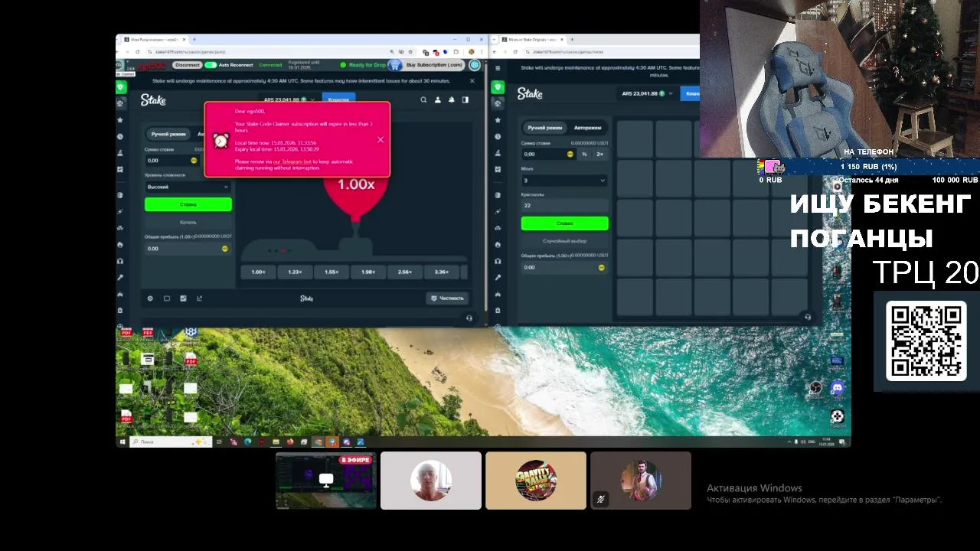This screenshot has width=980, height=551.
Task: Click green shield icon in Mines sidebar
Action: coord(498,87)
